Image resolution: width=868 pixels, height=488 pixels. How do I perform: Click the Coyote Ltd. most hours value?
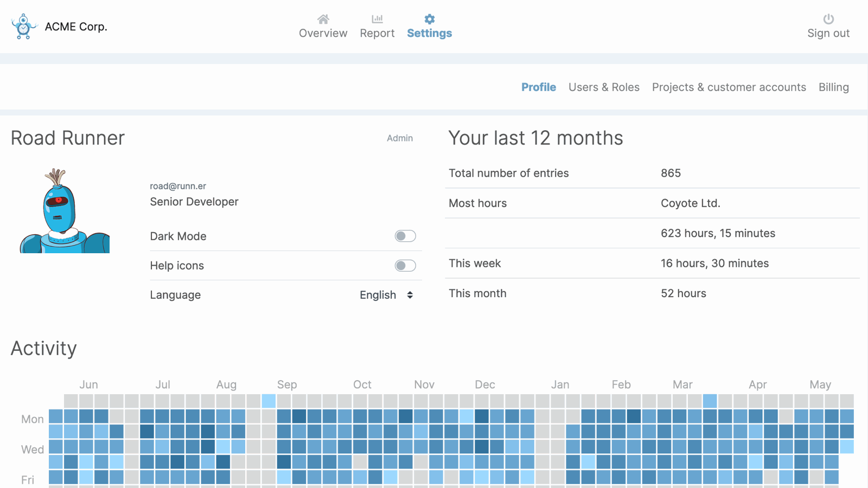pos(691,203)
